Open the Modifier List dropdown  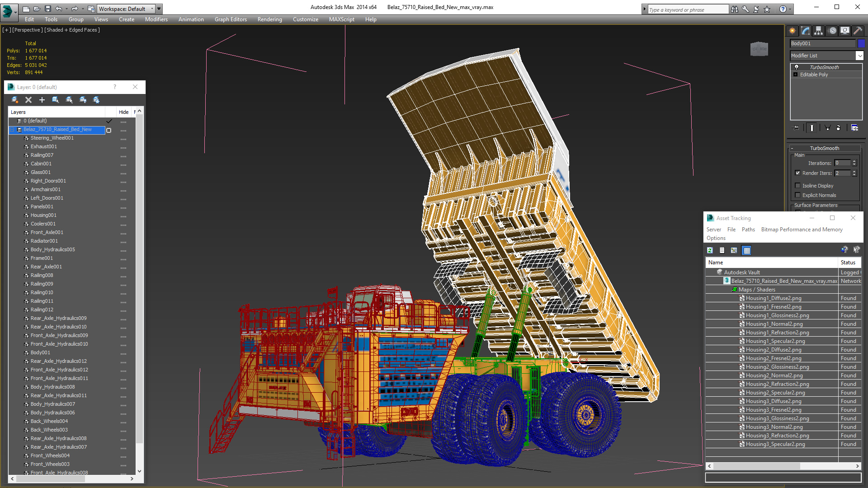coord(859,56)
